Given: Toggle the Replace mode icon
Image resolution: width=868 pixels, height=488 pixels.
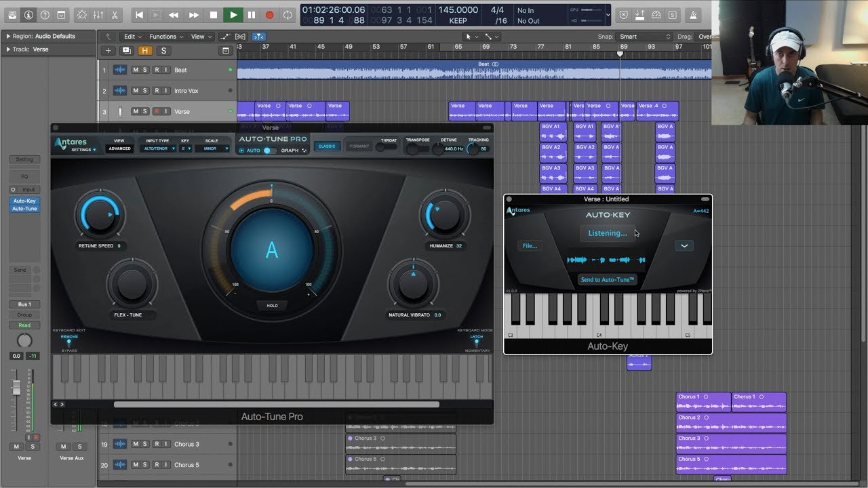Looking at the screenshot, I should [623, 14].
